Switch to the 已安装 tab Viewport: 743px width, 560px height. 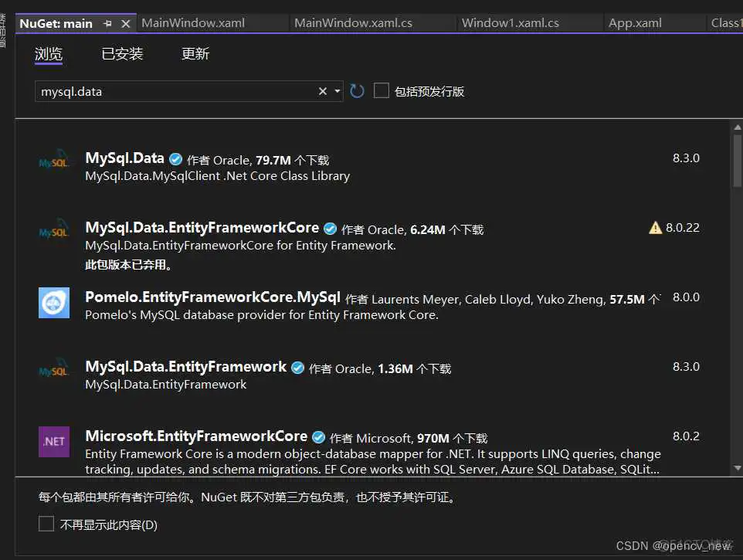[x=121, y=53]
